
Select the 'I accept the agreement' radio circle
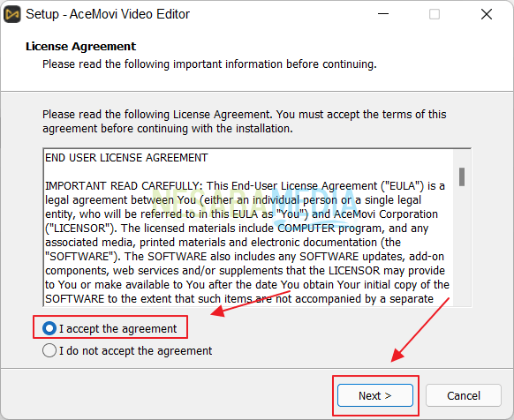click(x=49, y=328)
